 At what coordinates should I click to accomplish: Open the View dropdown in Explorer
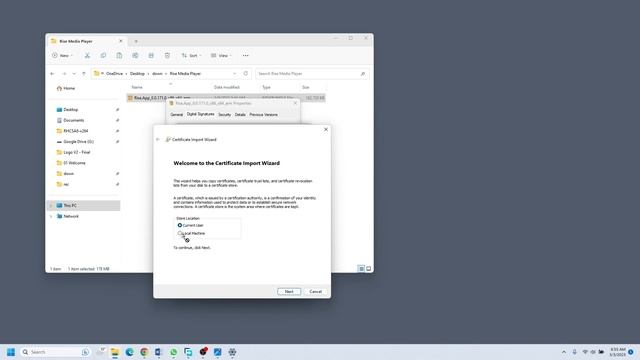[221, 56]
